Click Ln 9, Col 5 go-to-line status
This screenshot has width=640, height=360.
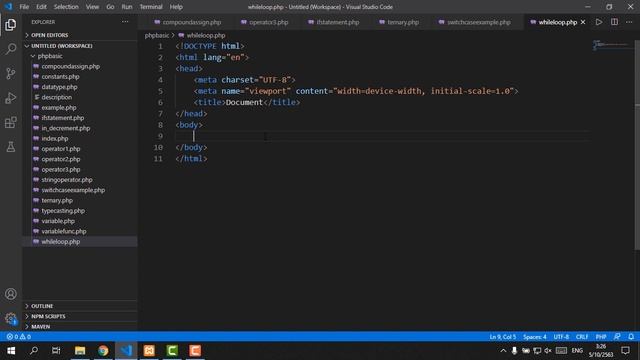503,337
